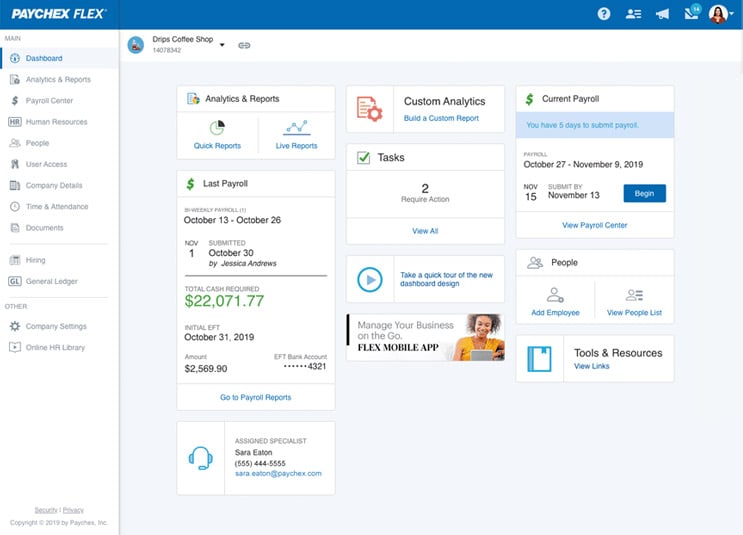743x535 pixels.
Task: Click the GL General Ledger icon
Action: tap(15, 281)
